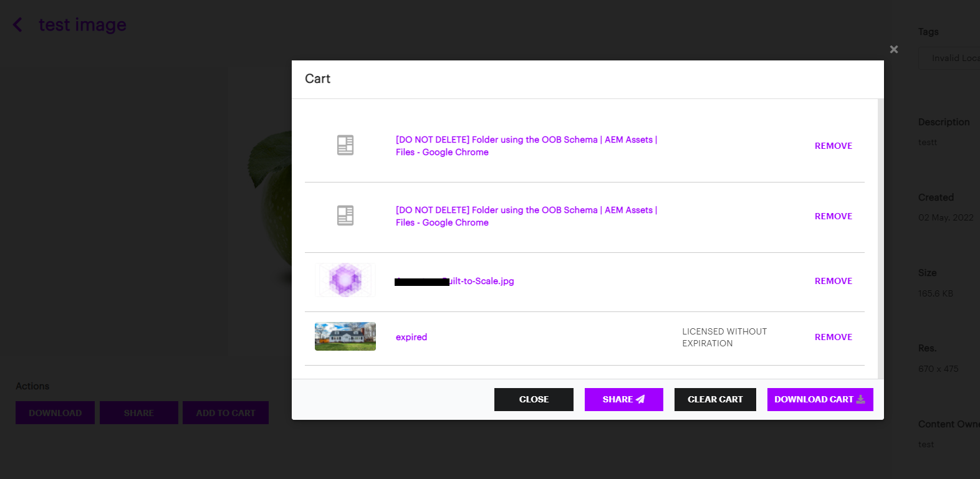Click CLEAR CART button

click(x=715, y=399)
